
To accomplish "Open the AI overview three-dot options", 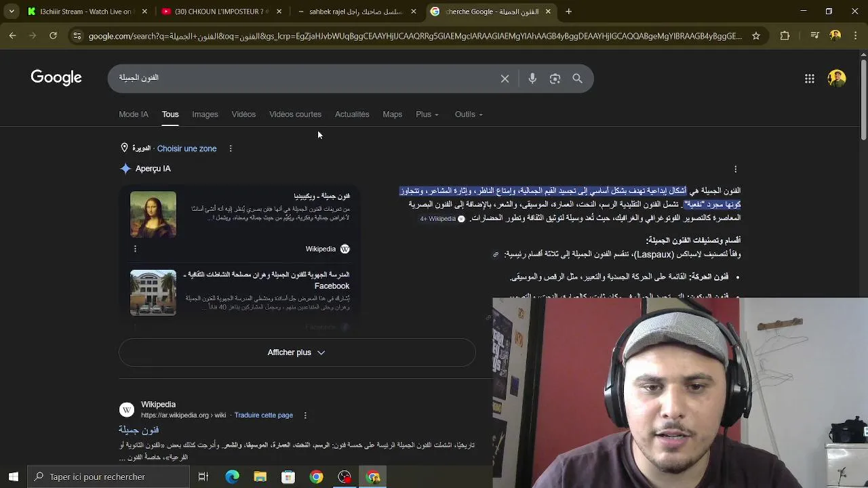I will [x=735, y=169].
